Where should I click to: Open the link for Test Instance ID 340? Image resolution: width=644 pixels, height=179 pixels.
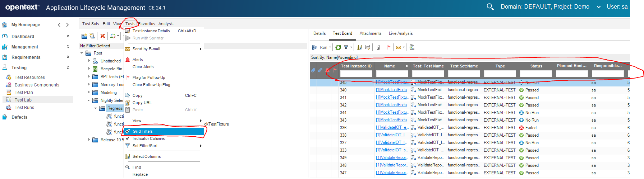392,90
